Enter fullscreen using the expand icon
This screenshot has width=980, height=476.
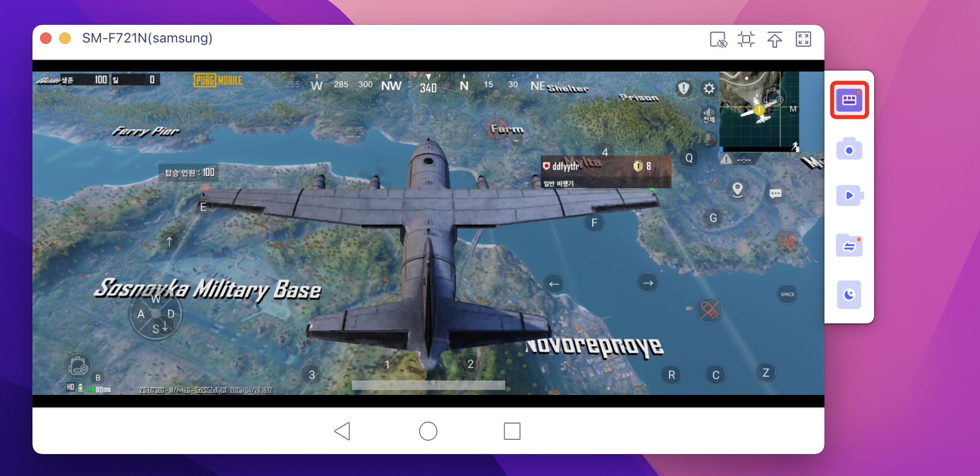coord(803,39)
